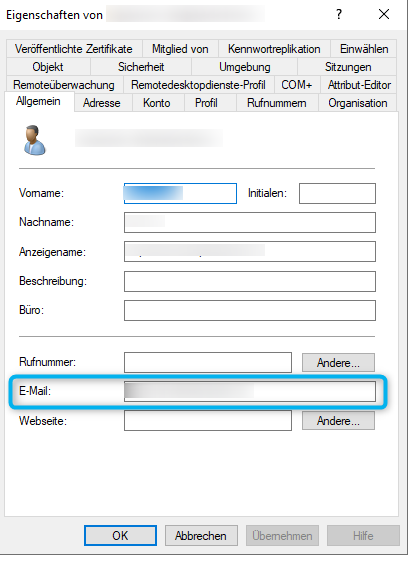Click Andere button next to Webseite
The height and width of the screenshot is (562, 412).
[x=338, y=420]
